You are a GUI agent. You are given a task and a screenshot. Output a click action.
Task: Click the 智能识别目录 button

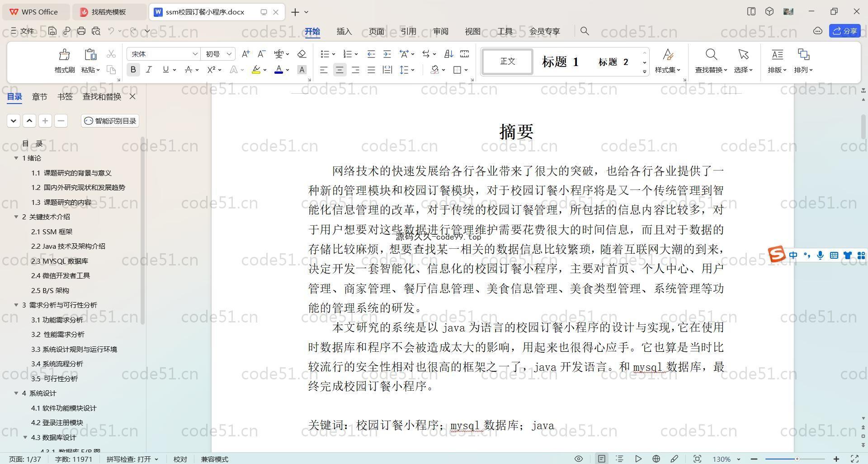110,121
